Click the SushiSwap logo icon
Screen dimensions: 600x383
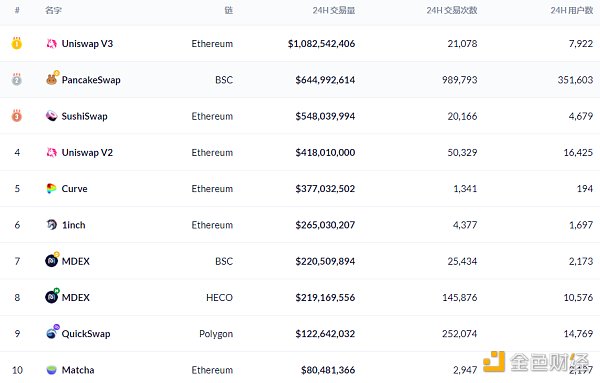point(52,116)
